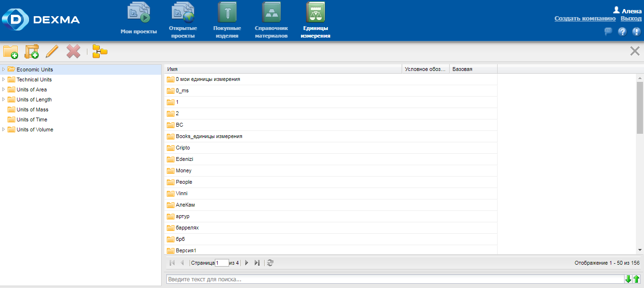
Task: Open the exclamation info icon
Action: point(636,32)
